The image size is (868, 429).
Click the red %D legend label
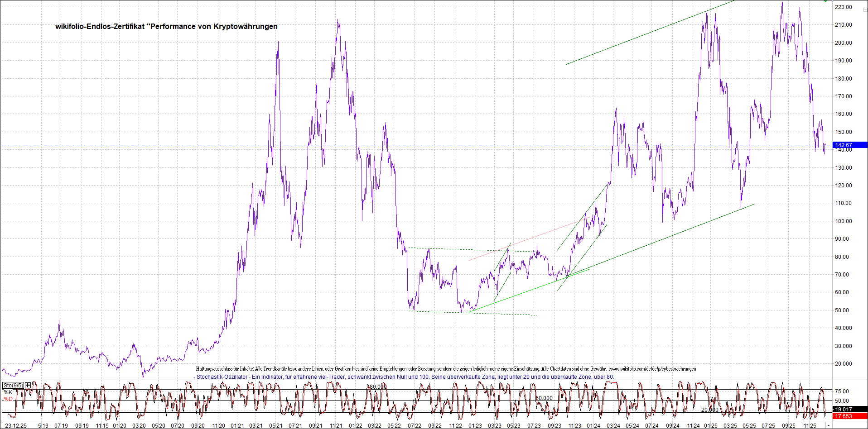pos(8,399)
